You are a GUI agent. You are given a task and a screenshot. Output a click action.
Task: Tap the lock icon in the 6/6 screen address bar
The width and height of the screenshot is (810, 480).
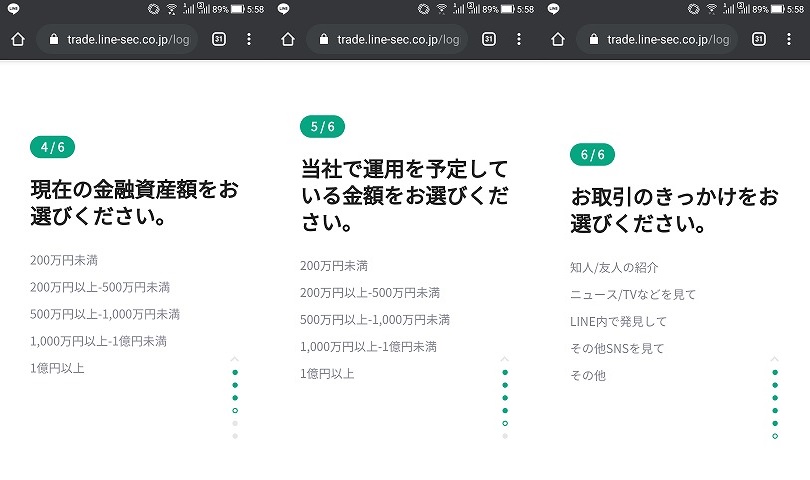(594, 39)
